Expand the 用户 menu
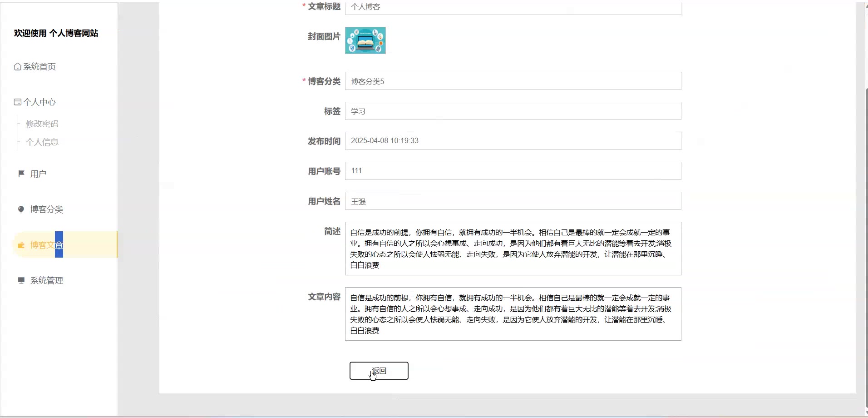Viewport: 868px width, 418px height. [38, 174]
